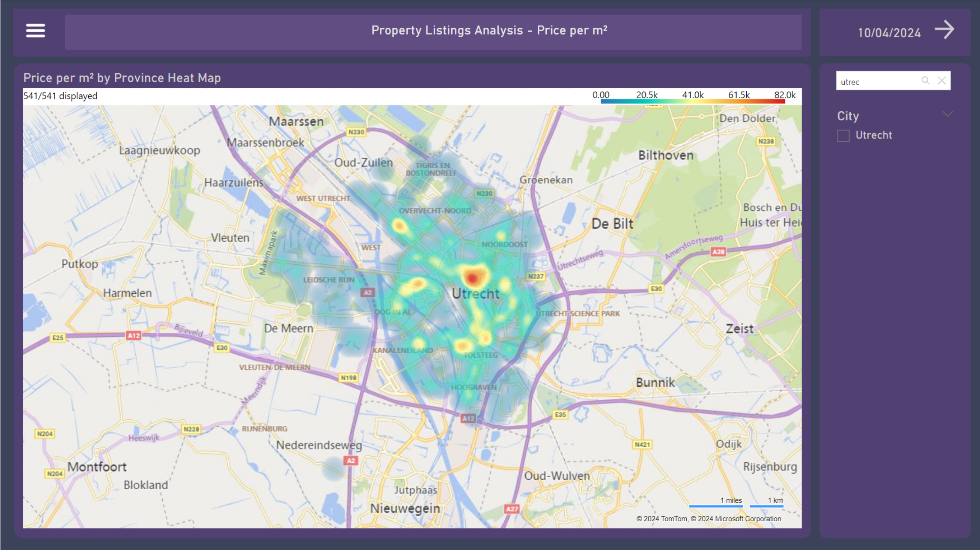Click the Bilthoven map label
980x550 pixels.
coord(666,155)
